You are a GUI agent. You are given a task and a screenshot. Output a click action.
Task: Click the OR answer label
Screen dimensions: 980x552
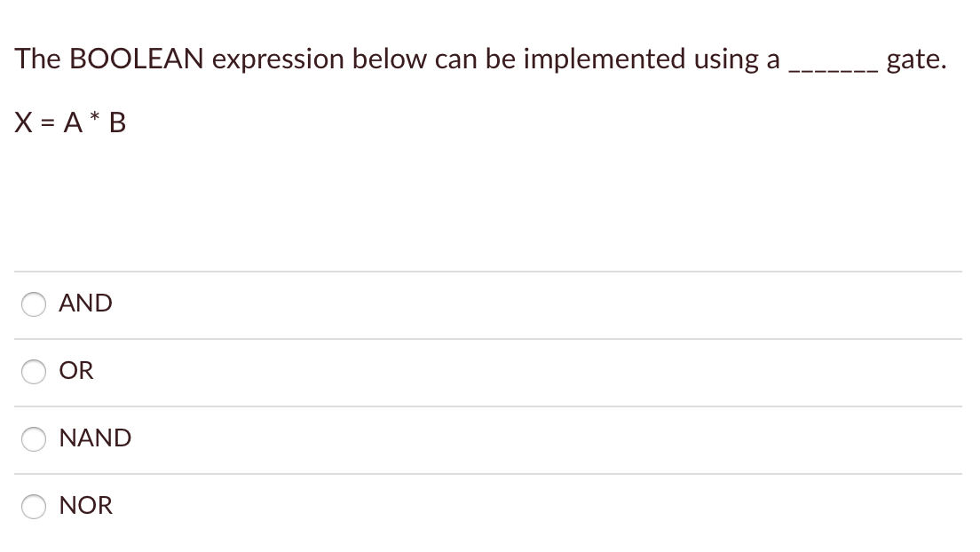76,371
